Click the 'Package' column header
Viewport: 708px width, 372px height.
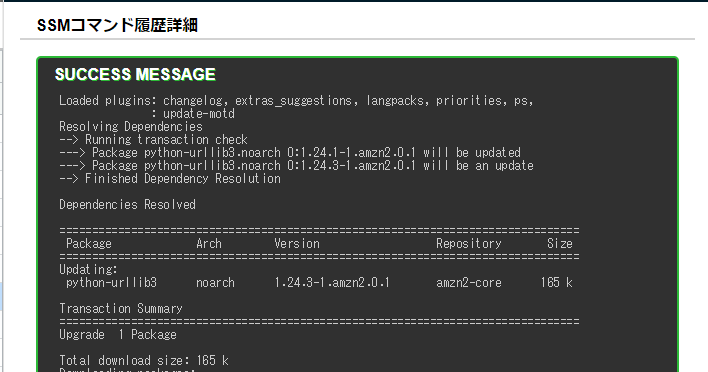click(88, 244)
